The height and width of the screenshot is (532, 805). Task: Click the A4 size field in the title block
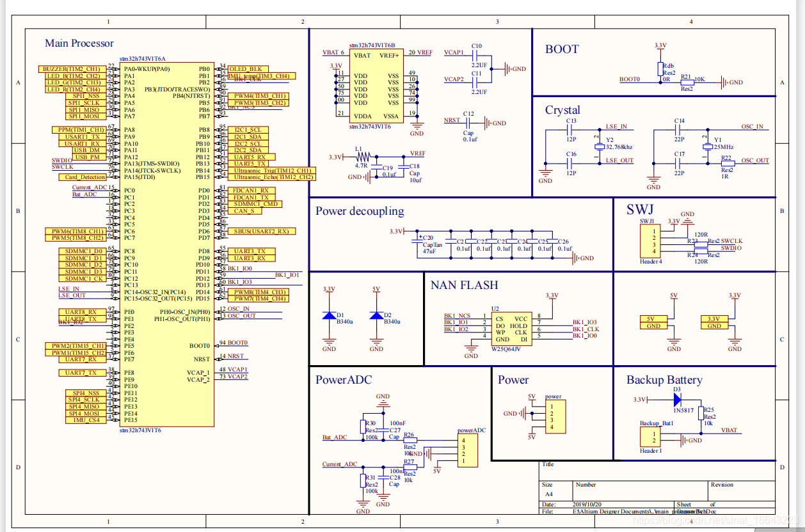[x=548, y=494]
